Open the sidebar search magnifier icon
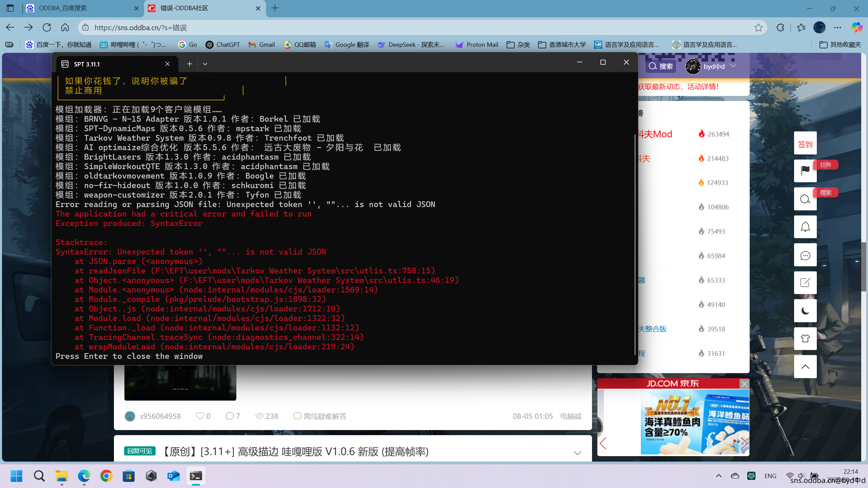Viewport: 868px width, 488px height. click(x=805, y=199)
